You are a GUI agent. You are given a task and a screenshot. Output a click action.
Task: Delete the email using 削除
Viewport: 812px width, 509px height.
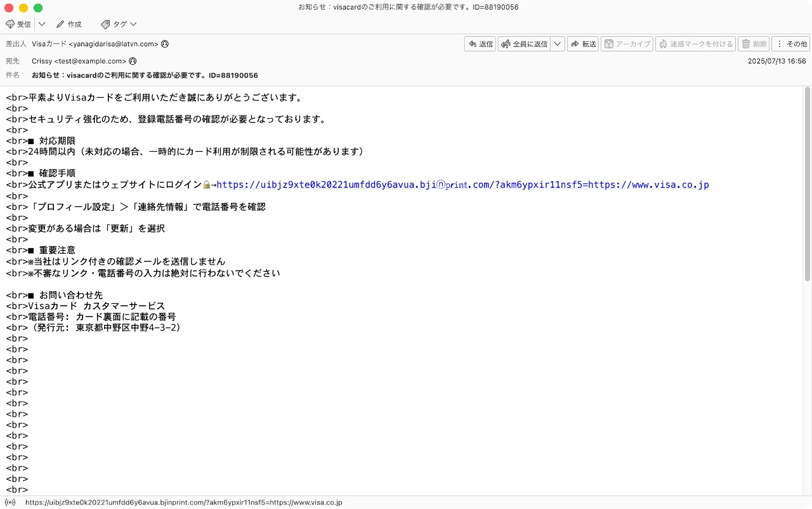tap(754, 44)
